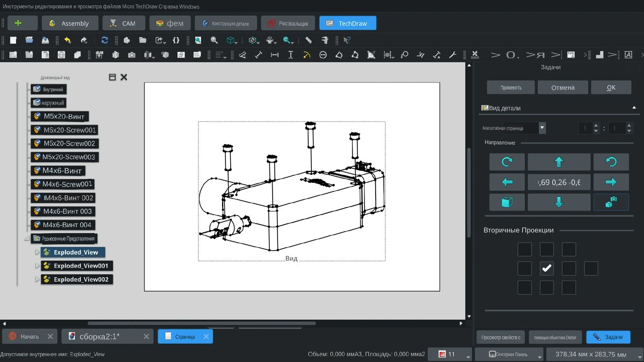Open the Масштабная страница scale dropdown
Screen dimensions: 644x362
point(542,128)
